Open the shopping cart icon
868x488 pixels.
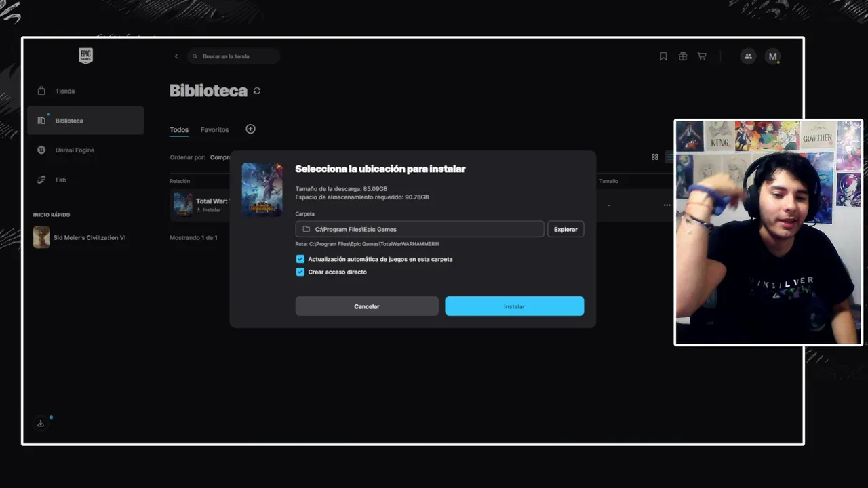(702, 56)
